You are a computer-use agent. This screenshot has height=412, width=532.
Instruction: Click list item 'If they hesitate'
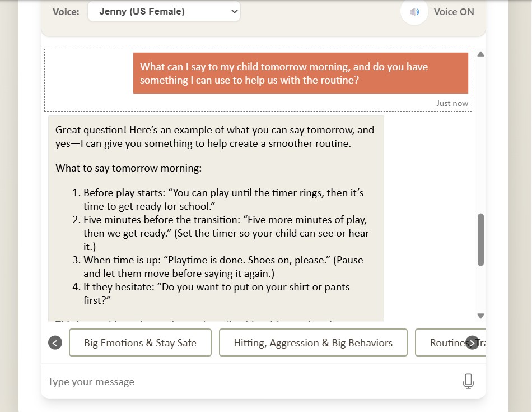pos(211,294)
